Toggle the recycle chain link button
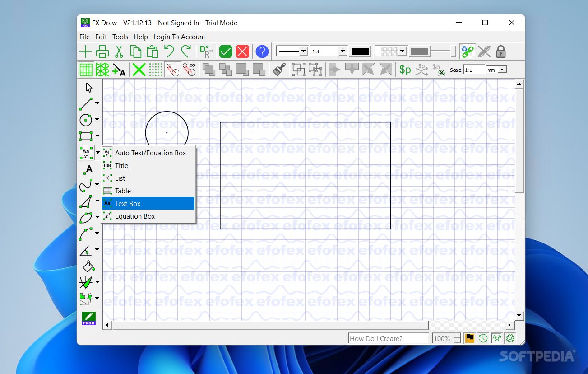This screenshot has height=374, width=588. pos(468,51)
